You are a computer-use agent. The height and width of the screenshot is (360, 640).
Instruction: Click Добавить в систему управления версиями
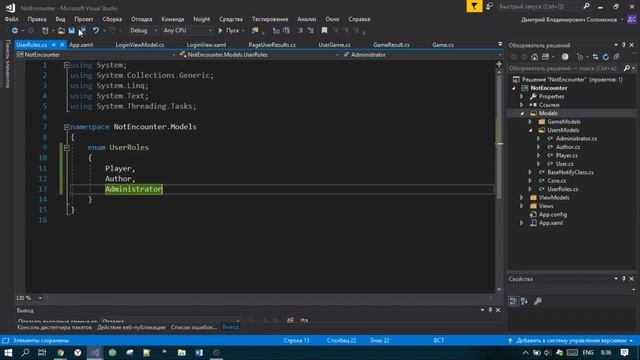coord(571,340)
